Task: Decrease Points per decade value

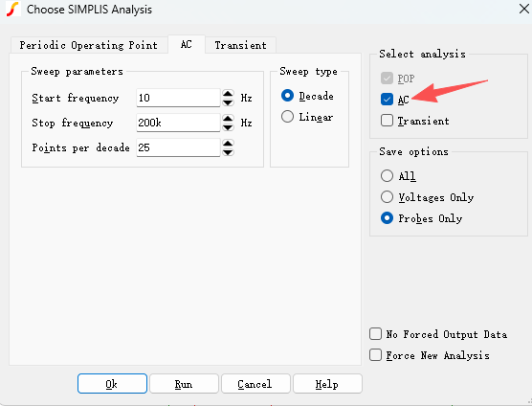Action: 228,152
